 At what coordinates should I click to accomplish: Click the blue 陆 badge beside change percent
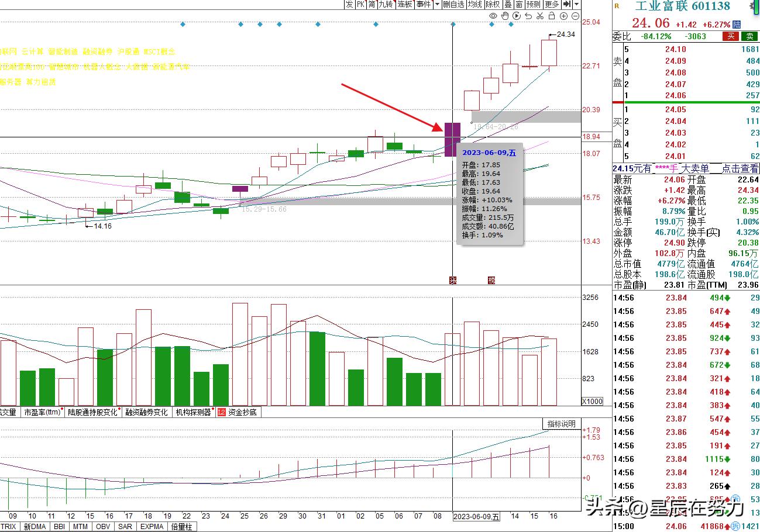pos(737,25)
